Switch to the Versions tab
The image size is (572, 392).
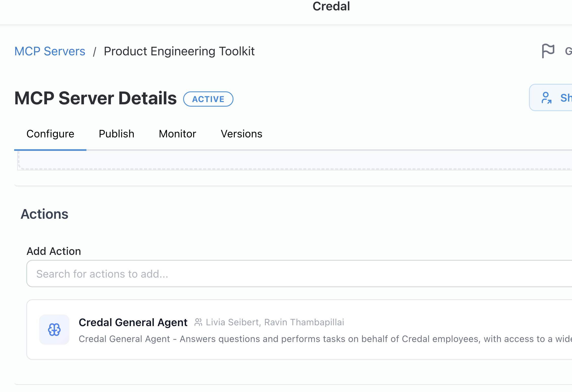(241, 134)
